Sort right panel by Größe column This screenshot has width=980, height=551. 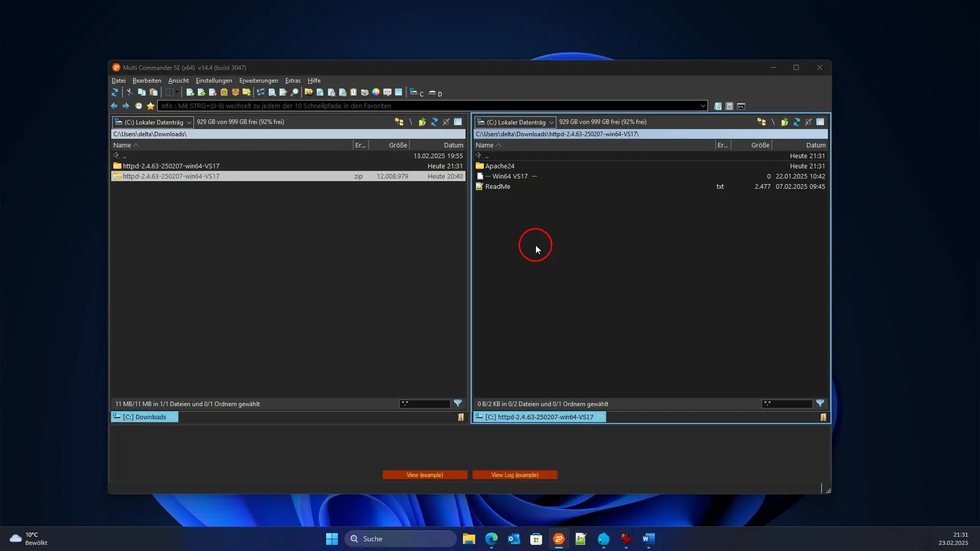[x=751, y=145]
